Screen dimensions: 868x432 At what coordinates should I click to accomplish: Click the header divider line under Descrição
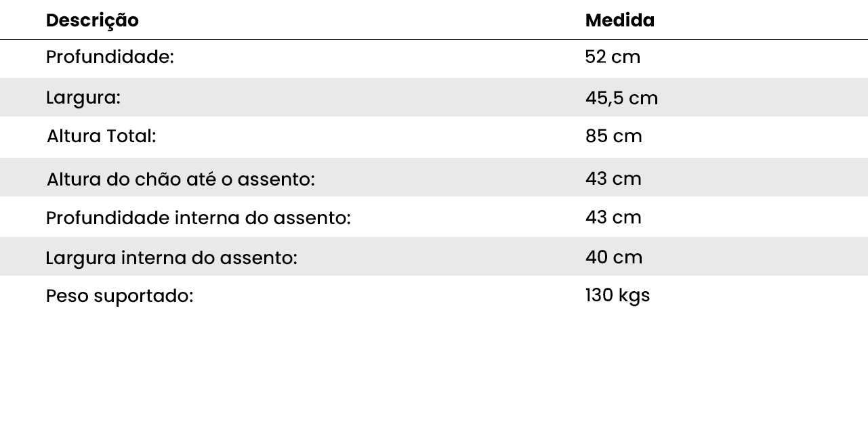click(x=434, y=40)
